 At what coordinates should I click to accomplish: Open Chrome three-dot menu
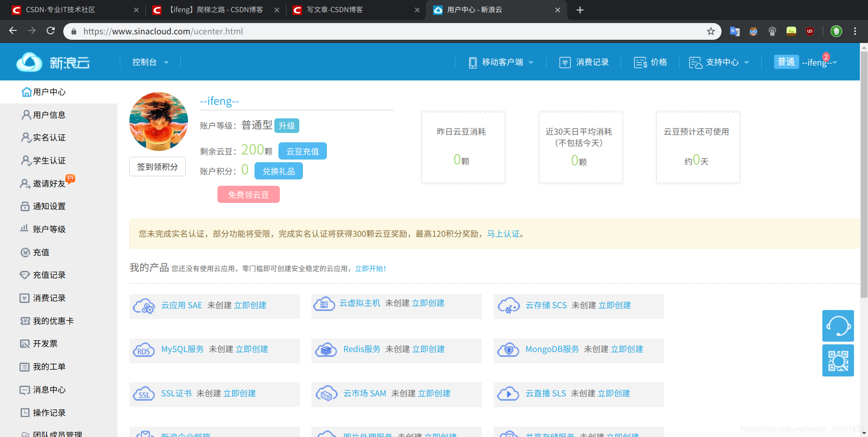click(855, 31)
